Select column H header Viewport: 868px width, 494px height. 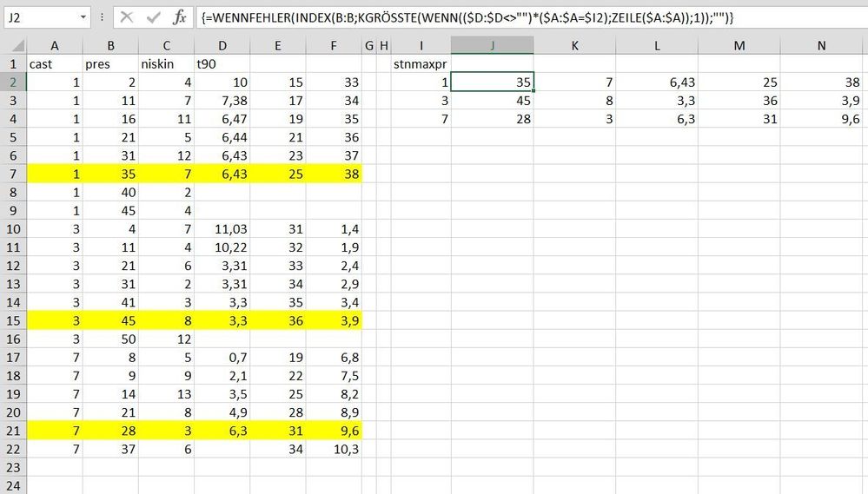tap(384, 46)
